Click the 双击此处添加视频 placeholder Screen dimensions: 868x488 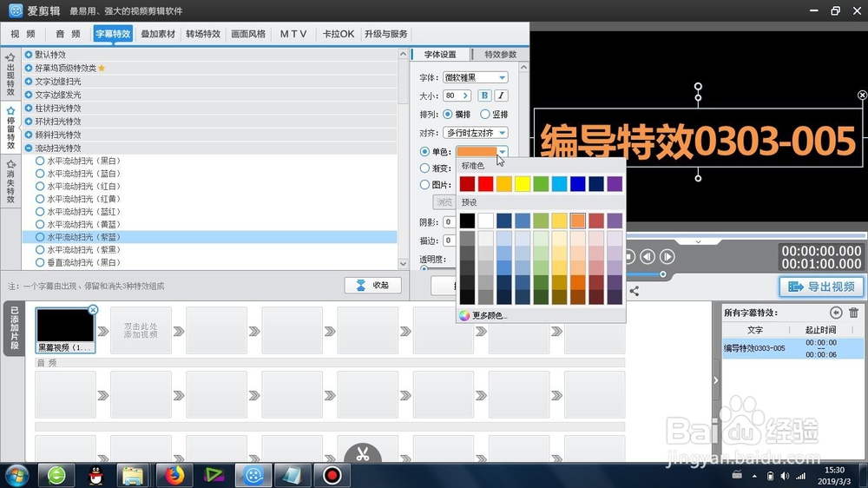coord(141,331)
